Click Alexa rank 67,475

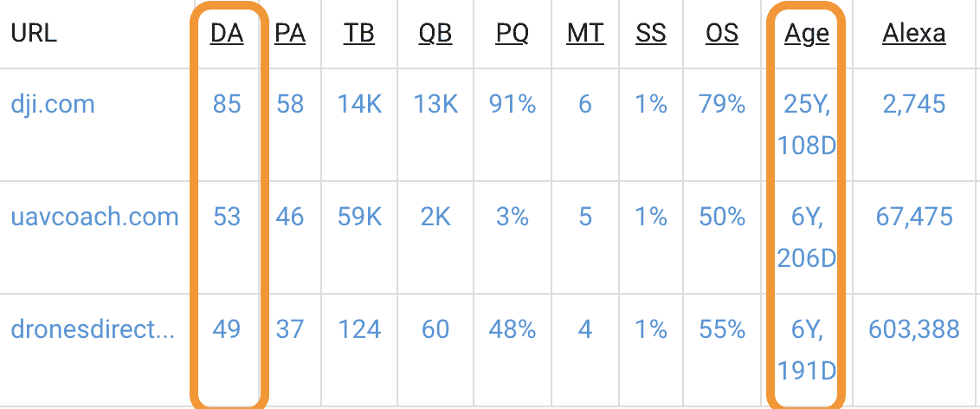click(914, 216)
